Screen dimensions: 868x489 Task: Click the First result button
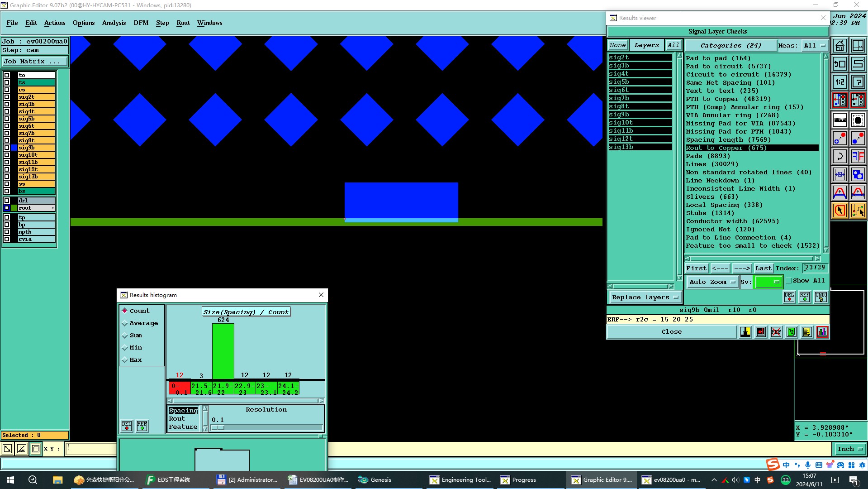coord(696,268)
